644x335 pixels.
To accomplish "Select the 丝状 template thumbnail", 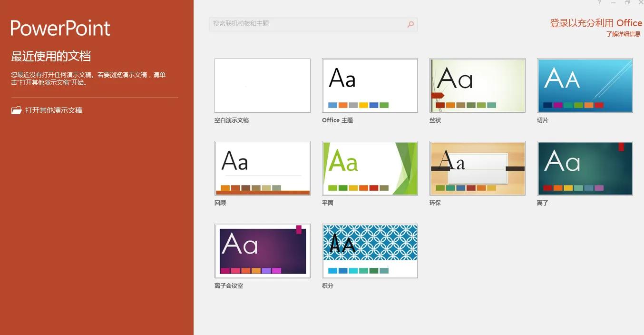I will pos(478,86).
